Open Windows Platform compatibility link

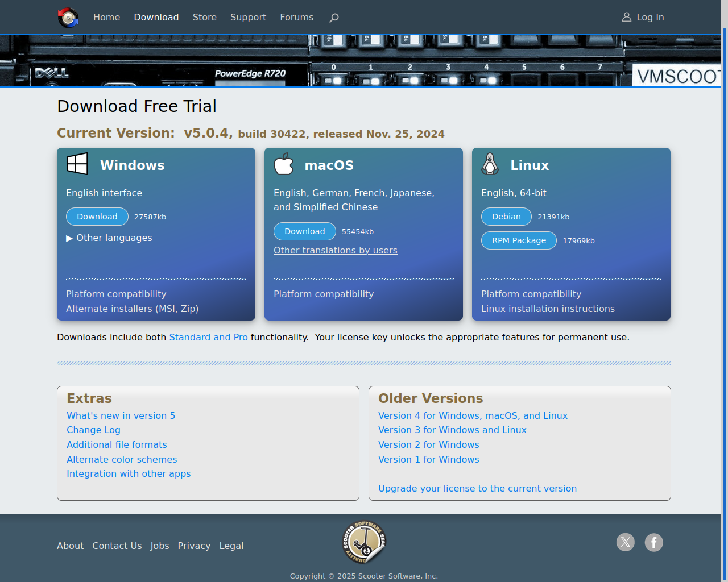point(116,294)
